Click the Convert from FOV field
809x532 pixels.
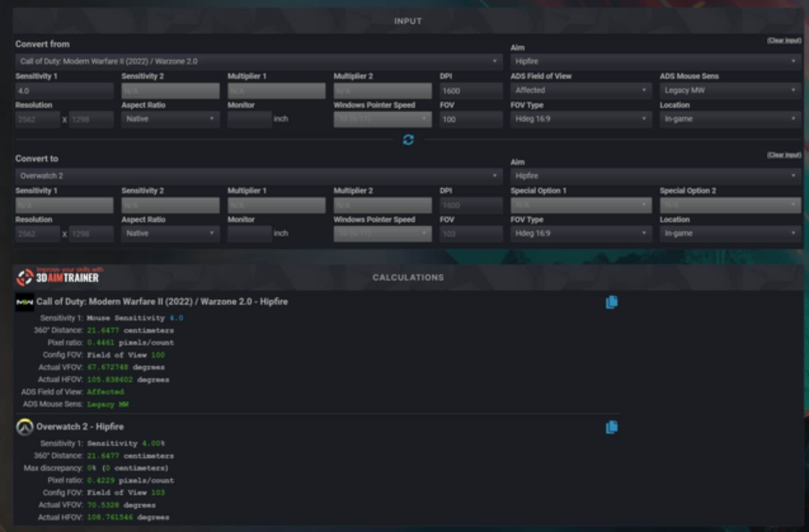[470, 119]
